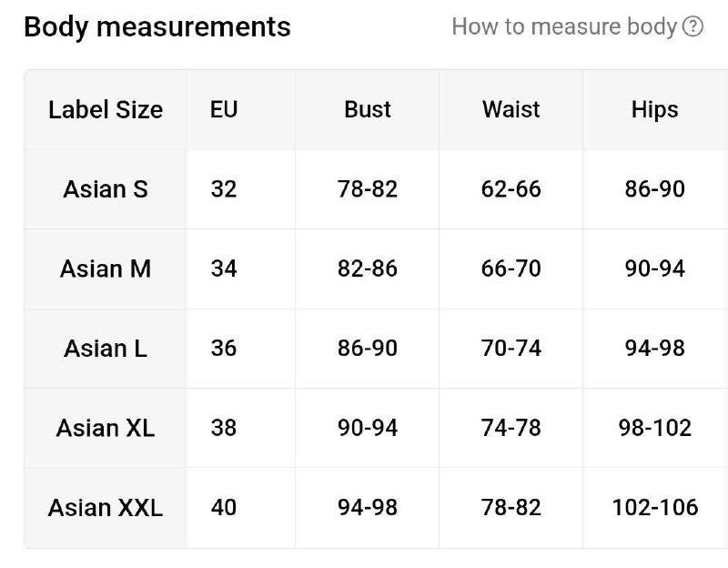Select the Asian M size row label
This screenshot has height=568, width=728.
[106, 269]
